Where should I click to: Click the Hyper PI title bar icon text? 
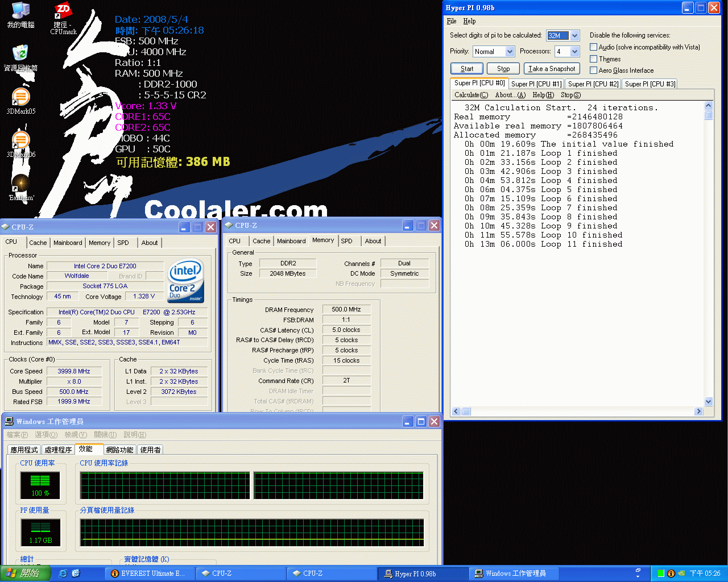470,8
